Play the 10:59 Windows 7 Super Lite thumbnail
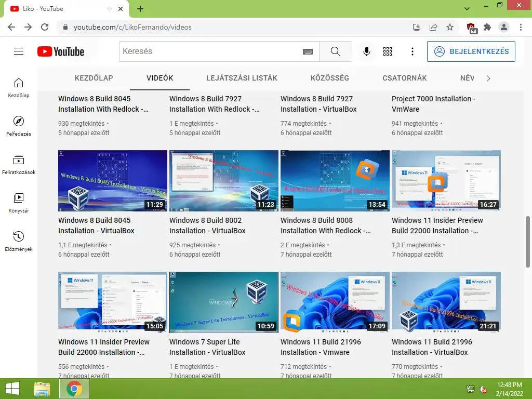Viewport: 532px width, 399px height. pyautogui.click(x=224, y=302)
